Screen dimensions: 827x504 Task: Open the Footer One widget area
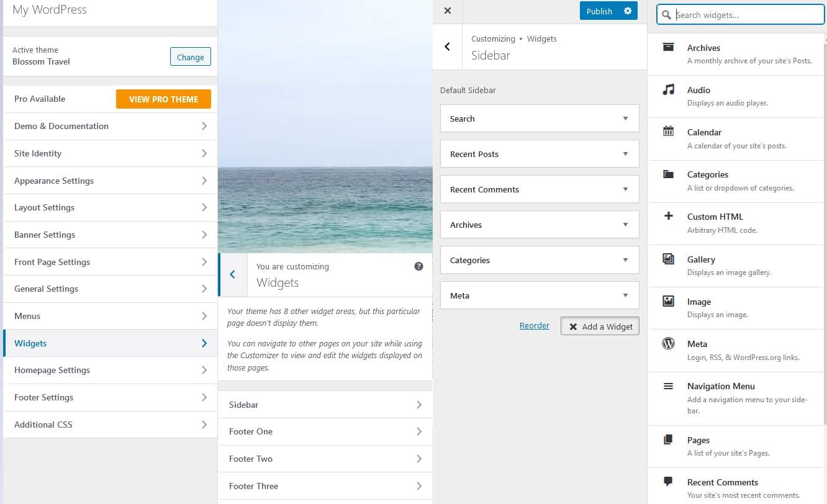(x=325, y=431)
